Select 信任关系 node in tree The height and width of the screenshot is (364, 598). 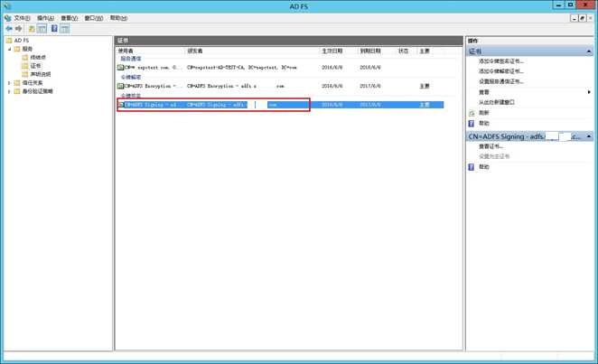point(33,83)
